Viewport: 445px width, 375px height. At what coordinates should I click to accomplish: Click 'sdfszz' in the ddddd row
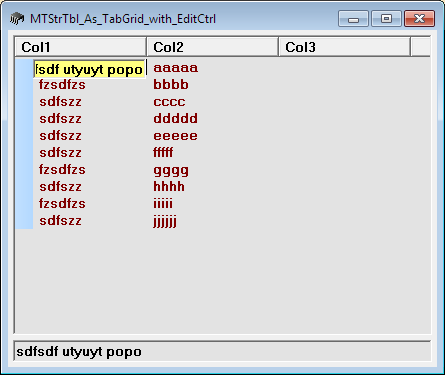[60, 119]
